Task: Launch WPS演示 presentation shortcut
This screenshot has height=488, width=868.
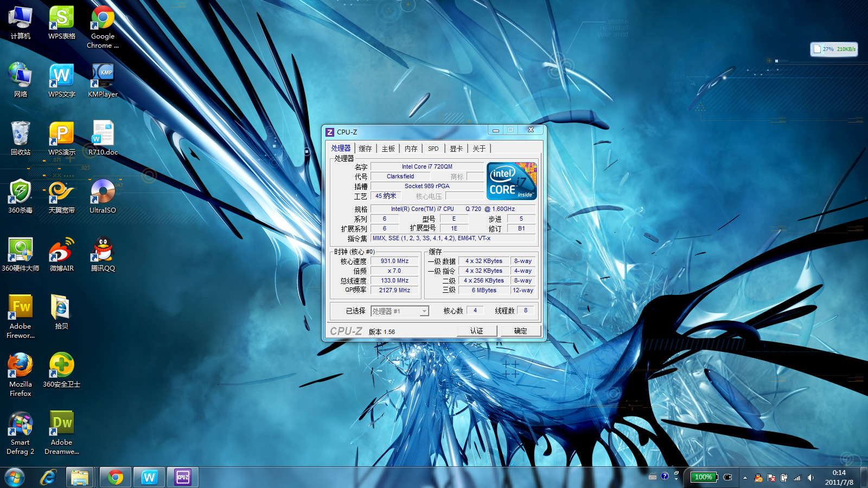Action: click(x=62, y=138)
